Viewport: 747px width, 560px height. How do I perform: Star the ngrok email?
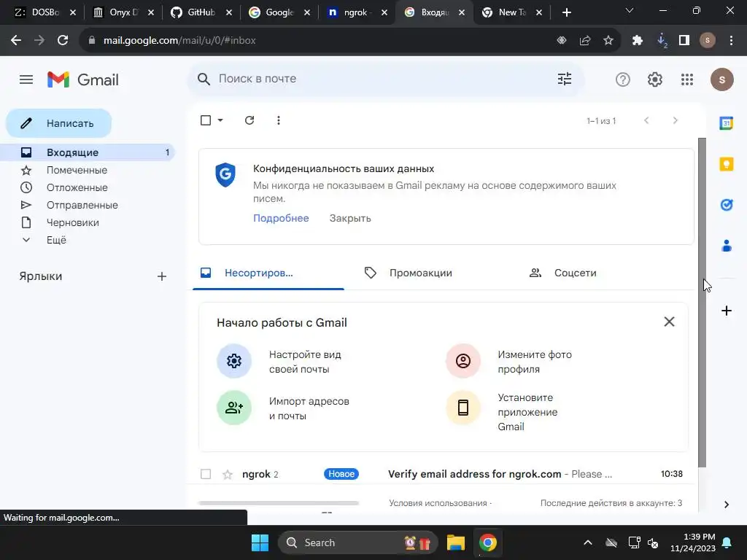(228, 474)
